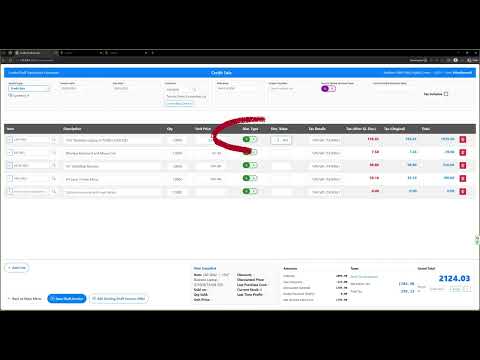Image resolution: width=480 pixels, height=360 pixels.
Task: Expand the second line item row
Action: point(10,152)
